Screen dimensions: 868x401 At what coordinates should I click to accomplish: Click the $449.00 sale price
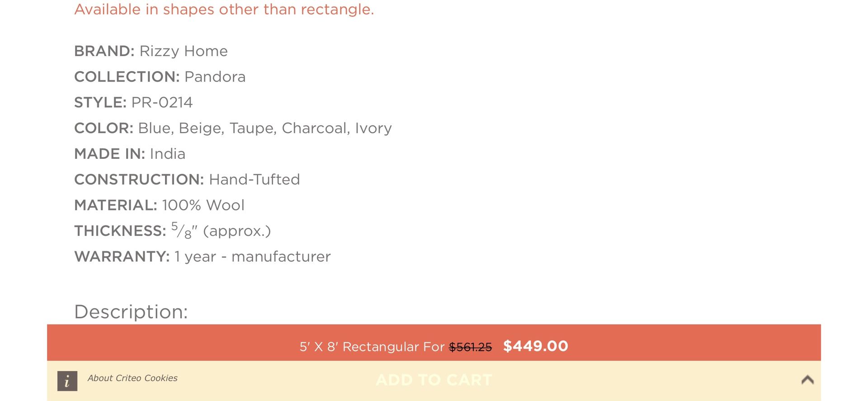[x=536, y=346]
